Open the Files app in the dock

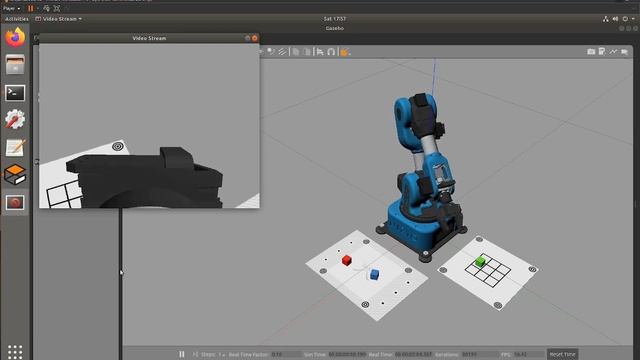point(15,64)
